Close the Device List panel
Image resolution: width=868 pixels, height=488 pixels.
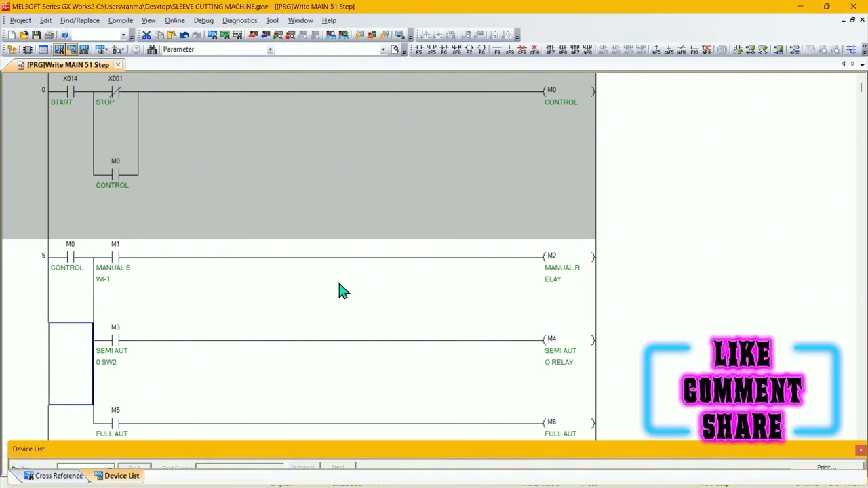point(861,450)
